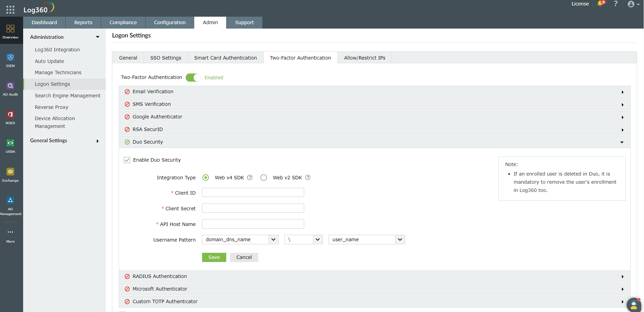The image size is (644, 312).
Task: Switch to Configuration tab
Action: [x=170, y=22]
